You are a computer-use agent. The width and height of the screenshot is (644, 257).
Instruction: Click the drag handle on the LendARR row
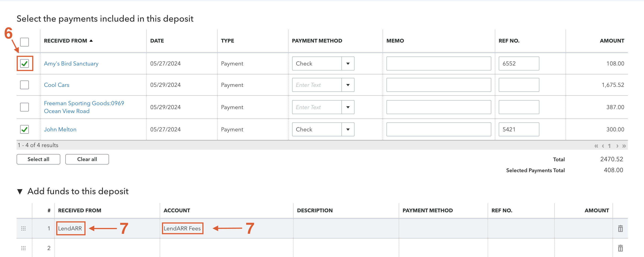click(24, 228)
